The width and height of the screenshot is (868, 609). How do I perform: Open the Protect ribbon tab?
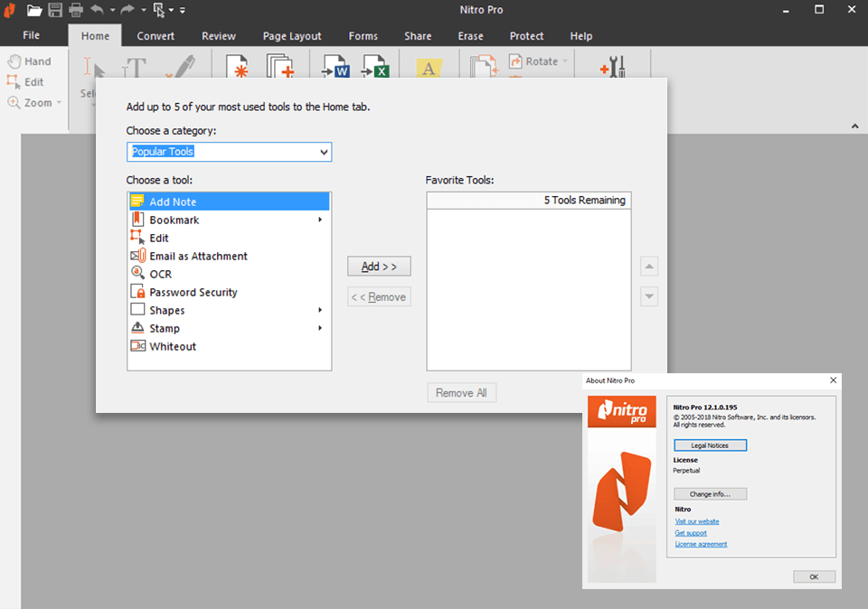click(x=526, y=36)
